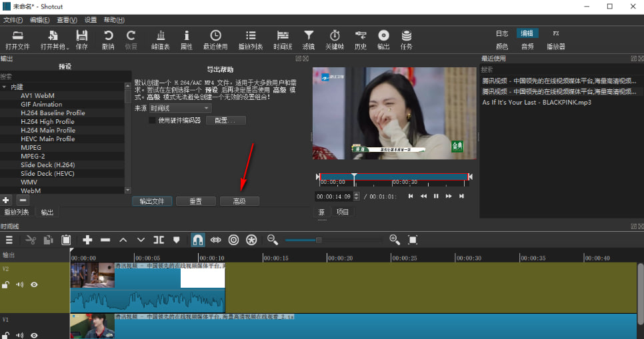The height and width of the screenshot is (339, 644).
Task: Open the Open Other dropdown arrow
Action: [x=67, y=47]
